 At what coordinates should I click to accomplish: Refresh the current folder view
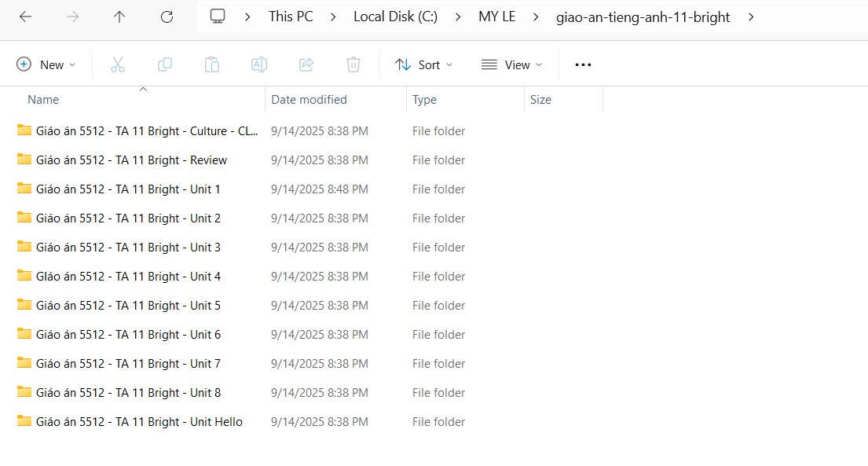167,17
